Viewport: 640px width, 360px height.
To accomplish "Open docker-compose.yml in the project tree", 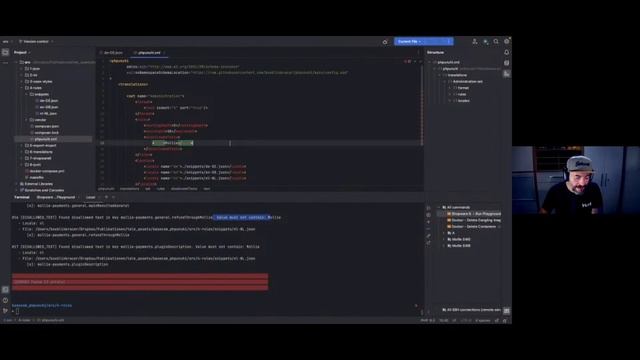I will (45, 171).
